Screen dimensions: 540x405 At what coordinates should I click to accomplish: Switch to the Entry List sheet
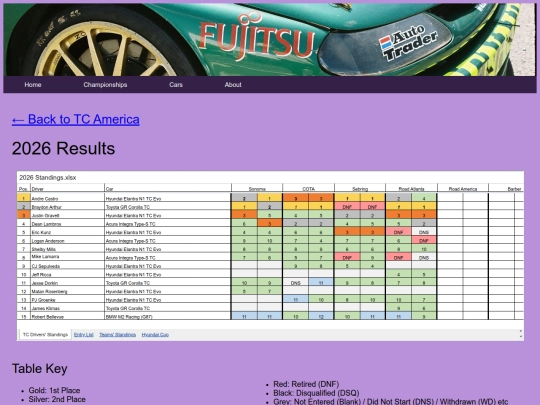(x=84, y=334)
